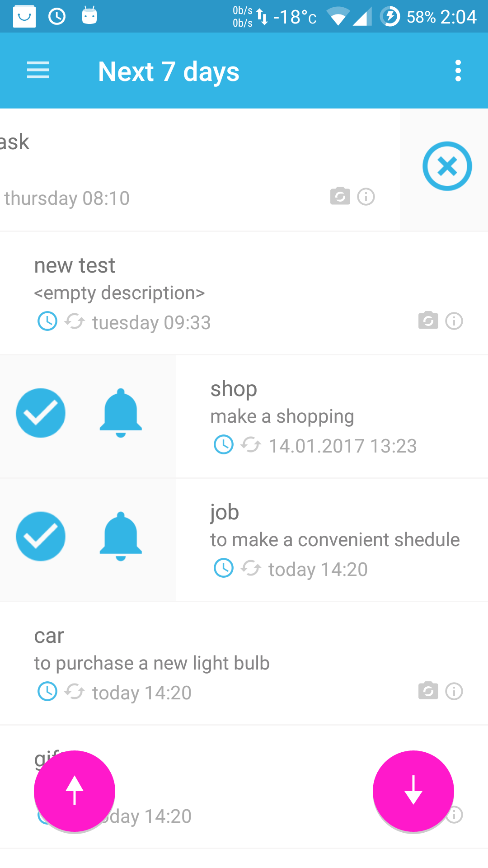Tap the clock icon on new test task
Image resolution: width=488 pixels, height=868 pixels.
point(47,321)
